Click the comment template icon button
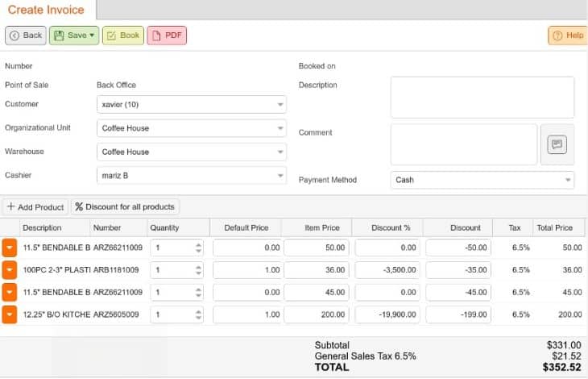This screenshot has height=379, width=588. click(x=557, y=144)
